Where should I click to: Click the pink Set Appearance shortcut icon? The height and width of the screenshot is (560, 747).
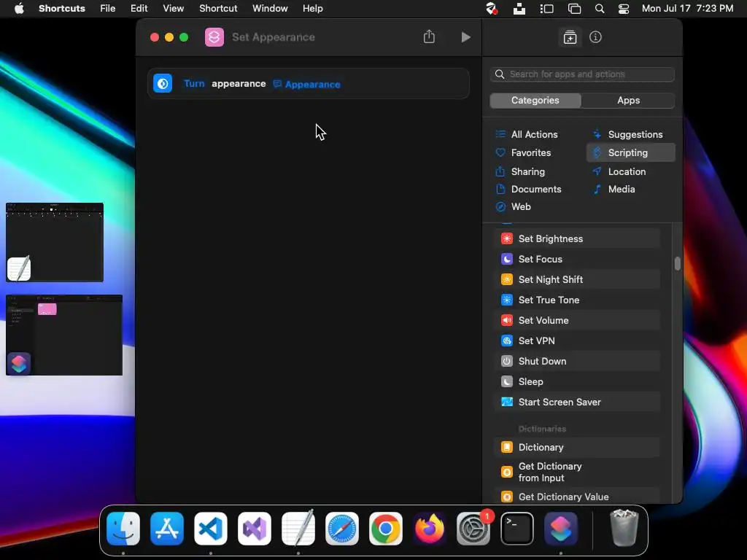click(x=214, y=37)
